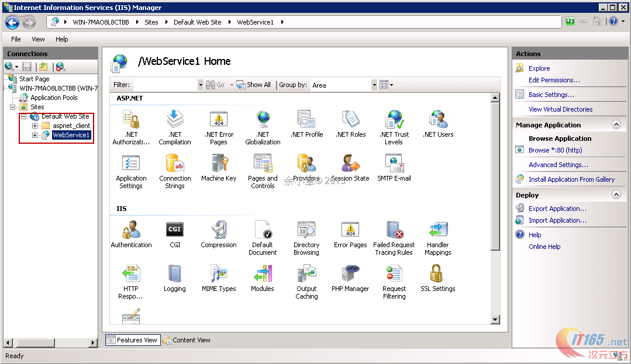This screenshot has height=364, width=631.
Task: Select Application Pools in tree
Action: tap(54, 98)
